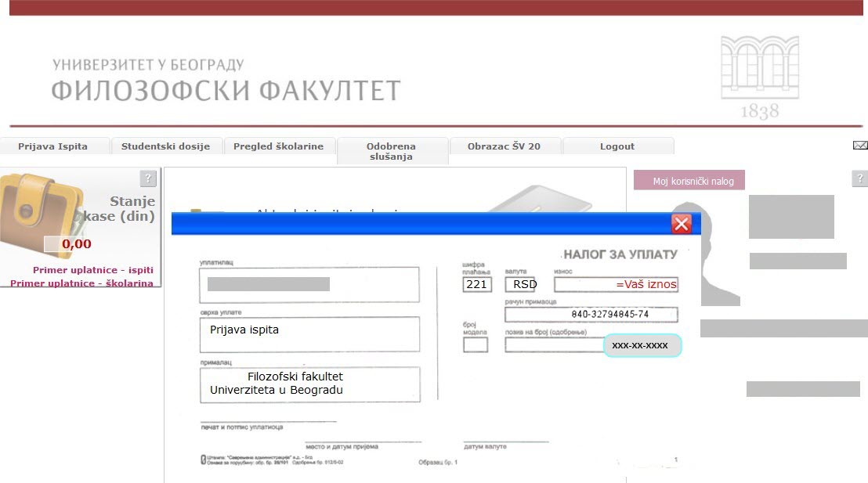Click the =Vaš iznos amount field

coord(616,284)
